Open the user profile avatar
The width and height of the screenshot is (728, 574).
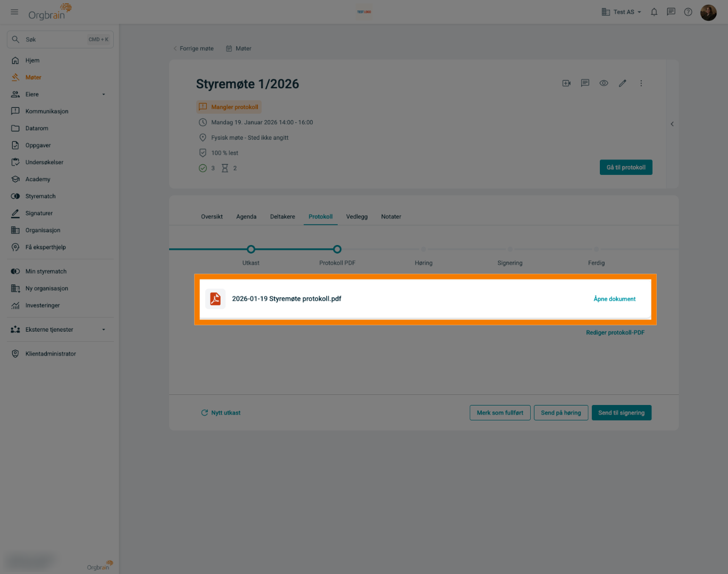click(708, 12)
